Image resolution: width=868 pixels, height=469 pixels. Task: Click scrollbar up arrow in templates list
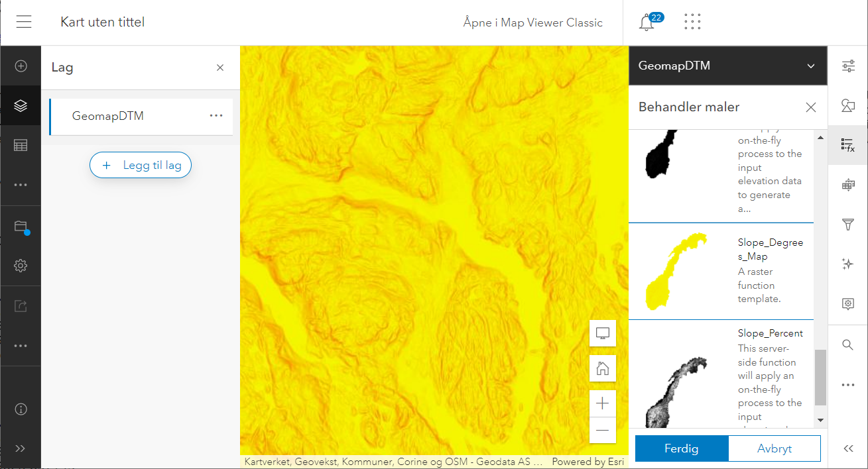click(821, 137)
